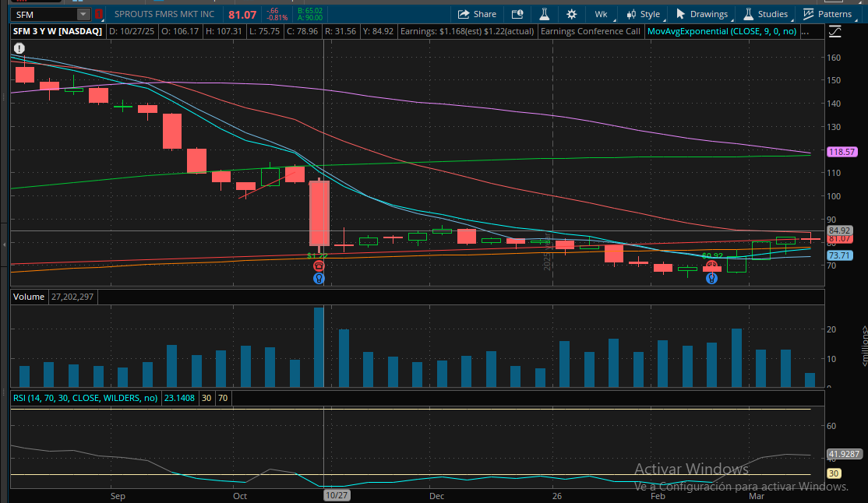
Task: Click the L: 75.75 low readout
Action: point(264,32)
